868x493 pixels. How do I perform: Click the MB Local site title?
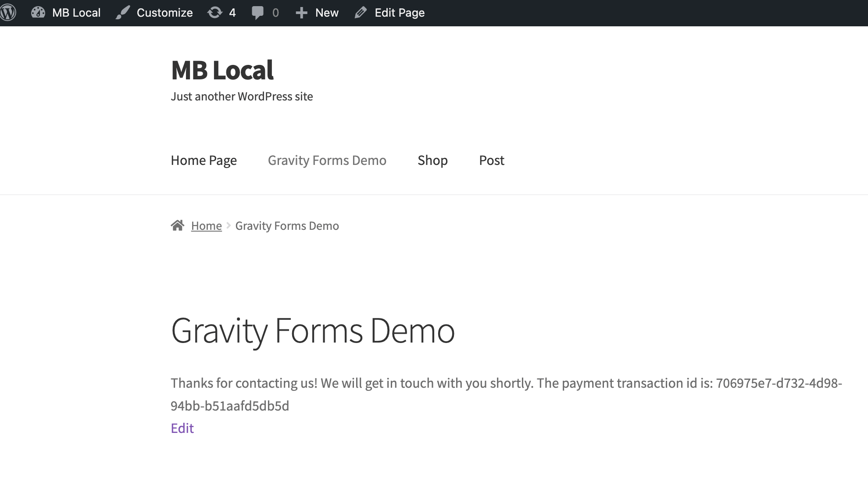pos(222,70)
